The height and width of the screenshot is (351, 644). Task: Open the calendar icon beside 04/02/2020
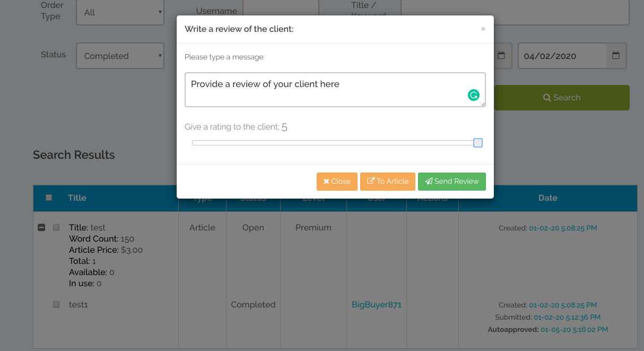615,55
